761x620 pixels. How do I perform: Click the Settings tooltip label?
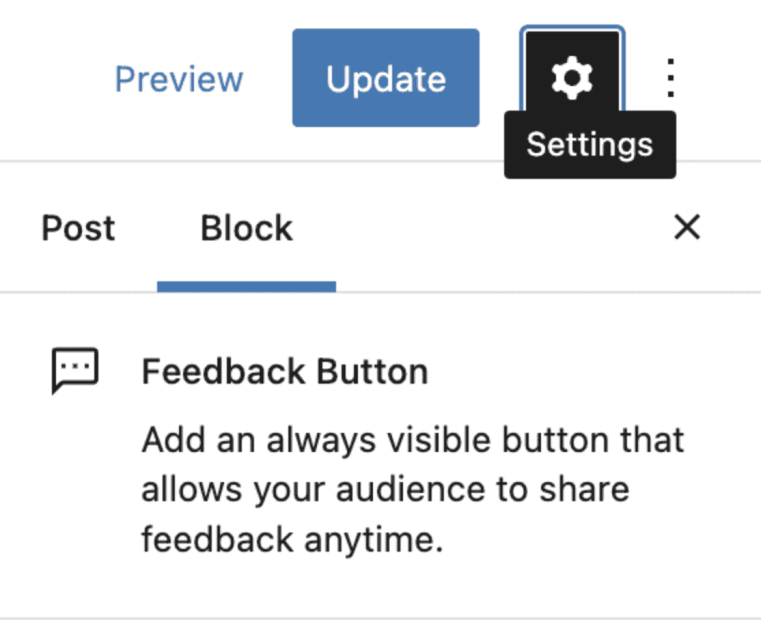tap(589, 145)
